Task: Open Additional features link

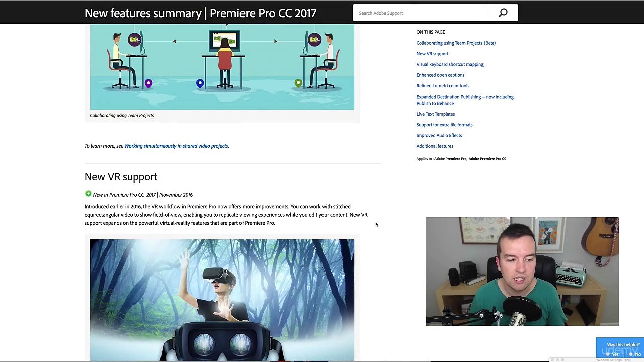Action: [x=435, y=146]
